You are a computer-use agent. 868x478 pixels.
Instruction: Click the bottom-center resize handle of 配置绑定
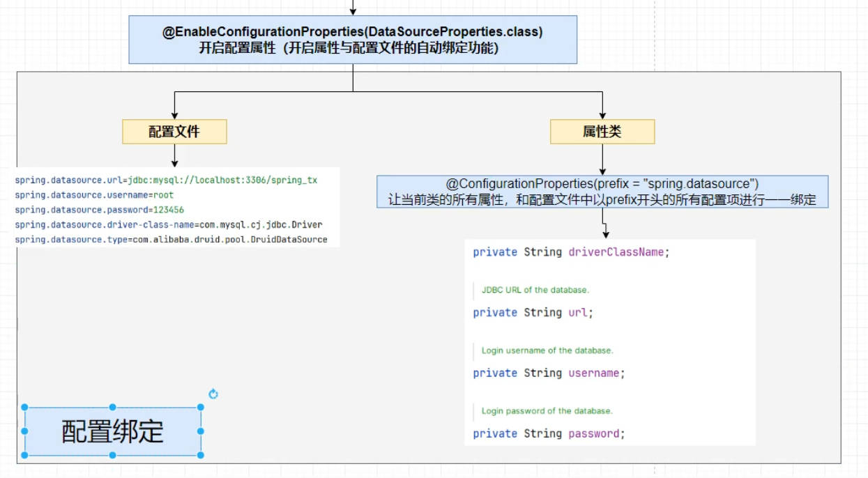point(113,455)
